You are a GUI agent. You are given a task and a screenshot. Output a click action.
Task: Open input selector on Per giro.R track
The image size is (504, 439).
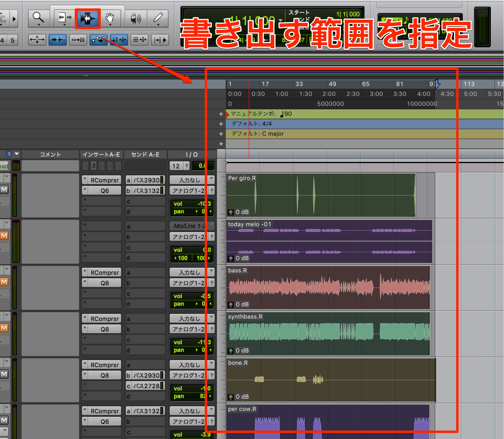192,180
